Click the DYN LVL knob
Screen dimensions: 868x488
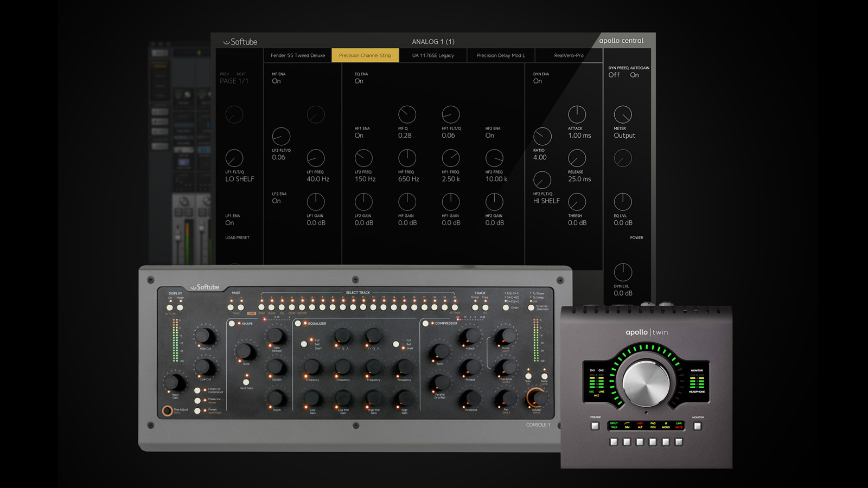[623, 272]
